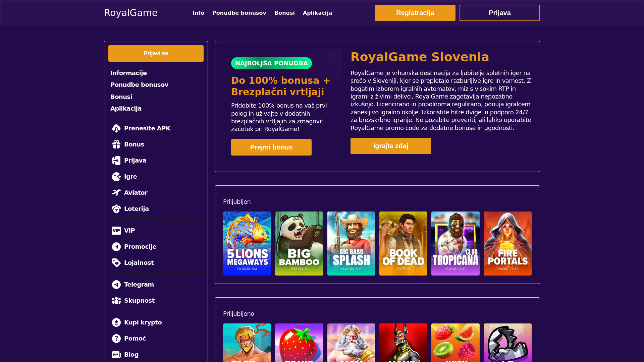This screenshot has width=644, height=362.
Task: Click the Promocije megaphone icon
Action: tap(116, 247)
